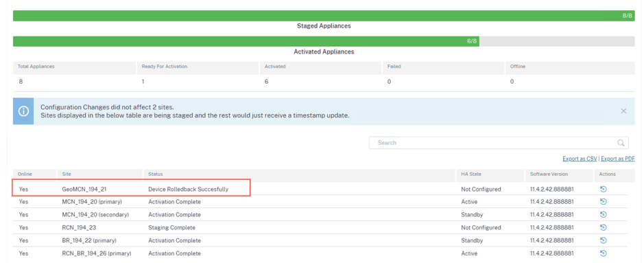Click rollback icon for RCN_BR_194_26 (primary)
This screenshot has height=263, width=644.
point(603,253)
